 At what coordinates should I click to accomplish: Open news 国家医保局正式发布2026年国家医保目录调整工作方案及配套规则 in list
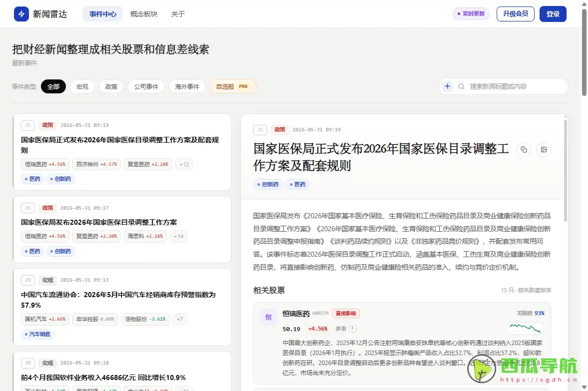pos(120,145)
